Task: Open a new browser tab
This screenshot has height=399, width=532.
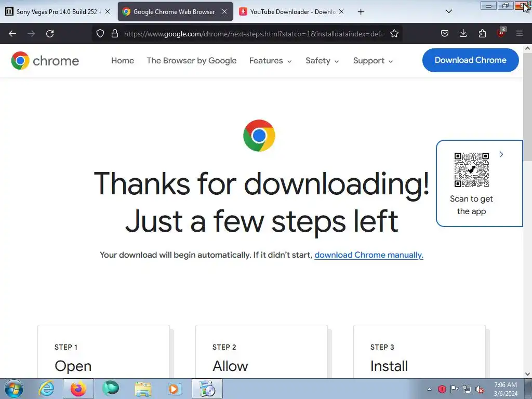Action: click(361, 12)
